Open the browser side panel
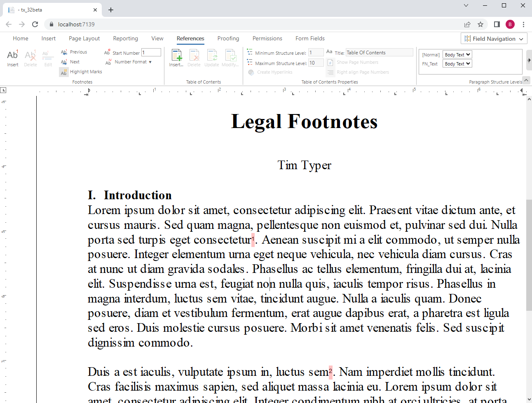 pyautogui.click(x=497, y=24)
